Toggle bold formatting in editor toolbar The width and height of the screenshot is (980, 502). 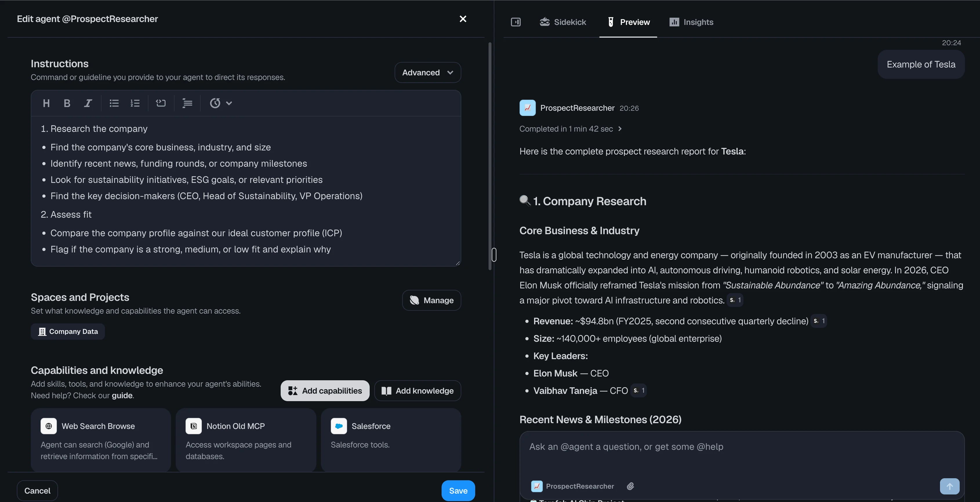click(67, 103)
